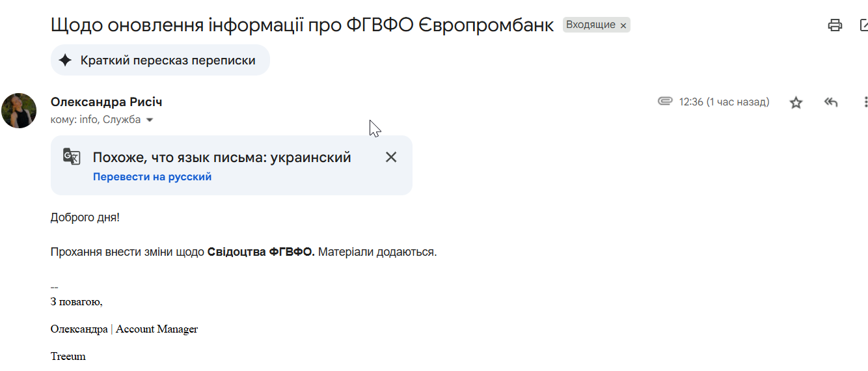
Task: Select sender name Олександра Рисіч
Action: click(106, 102)
